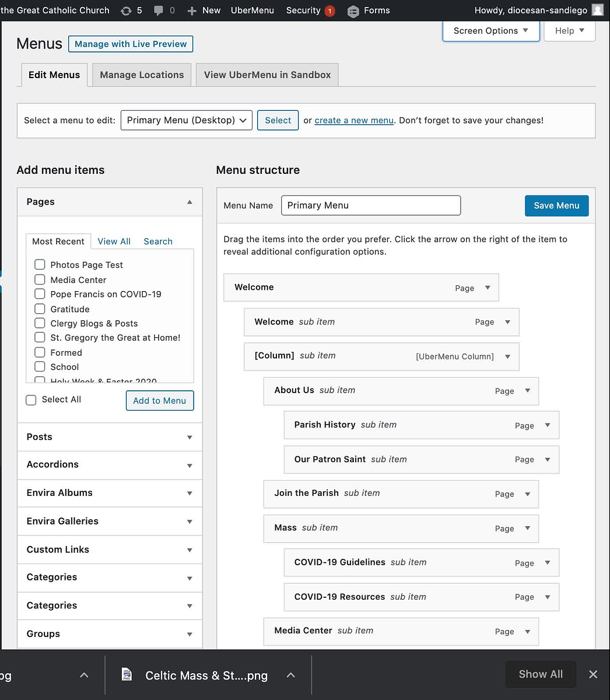Tick the Gratitude page checkbox
Viewport: 610px width, 700px height.
click(40, 309)
